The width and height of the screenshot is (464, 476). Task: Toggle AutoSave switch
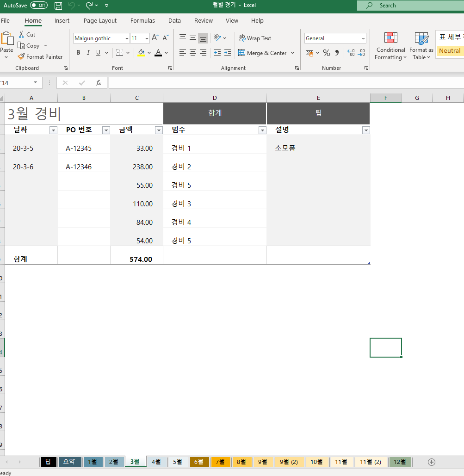[x=39, y=6]
